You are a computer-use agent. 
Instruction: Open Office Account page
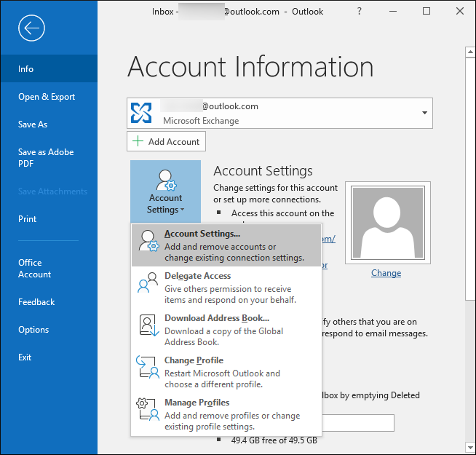[x=49, y=269]
